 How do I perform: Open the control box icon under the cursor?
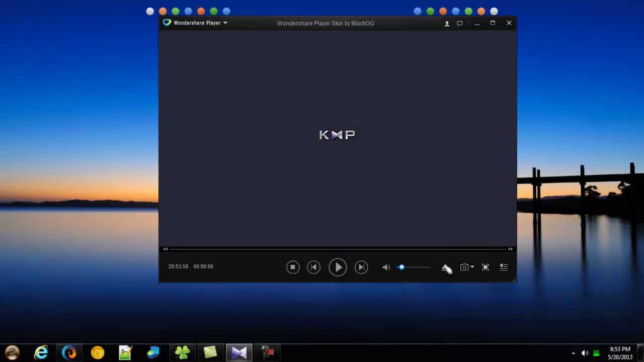click(x=446, y=267)
